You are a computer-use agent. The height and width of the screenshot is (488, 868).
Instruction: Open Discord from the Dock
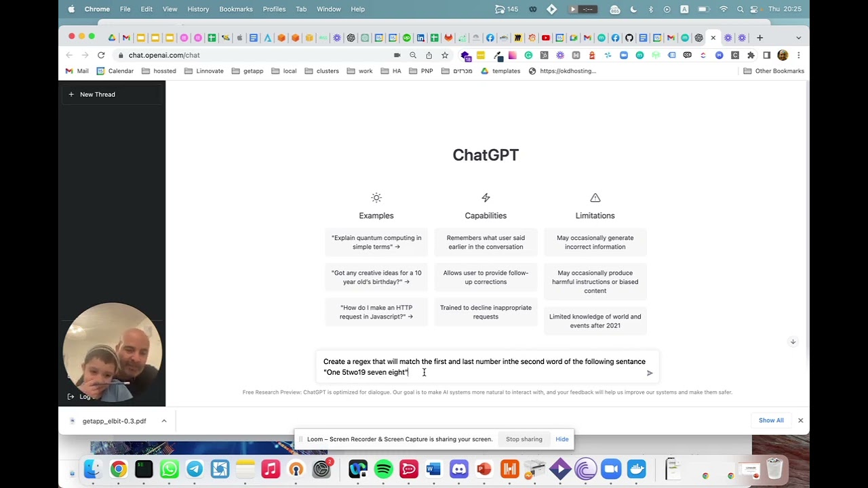[459, 469]
